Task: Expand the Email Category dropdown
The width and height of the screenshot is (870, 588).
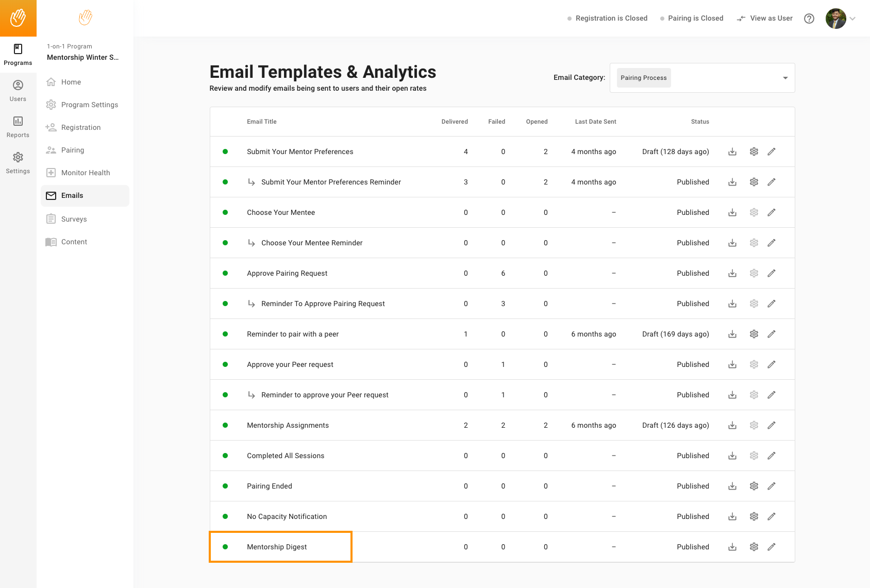Action: [x=785, y=78]
